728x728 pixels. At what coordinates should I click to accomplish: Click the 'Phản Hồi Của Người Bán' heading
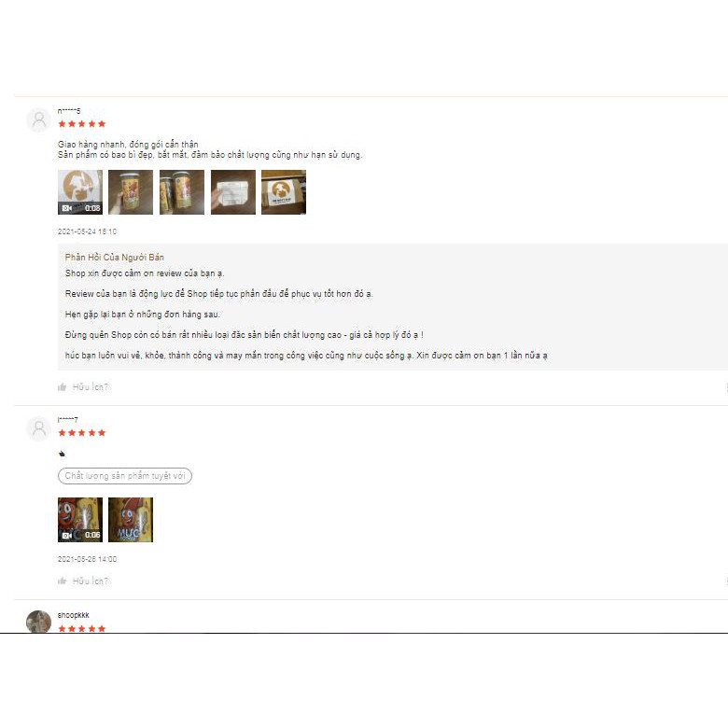[x=114, y=258]
